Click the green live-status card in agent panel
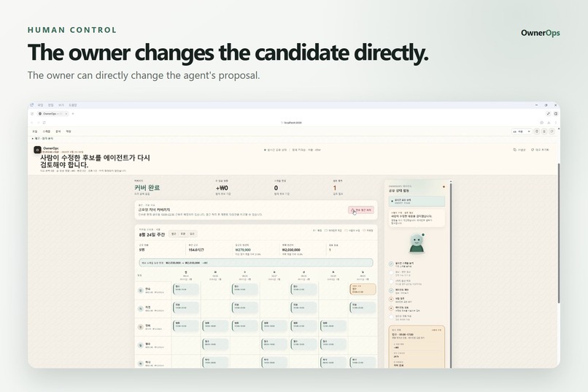This screenshot has width=588, height=392. pos(417,201)
